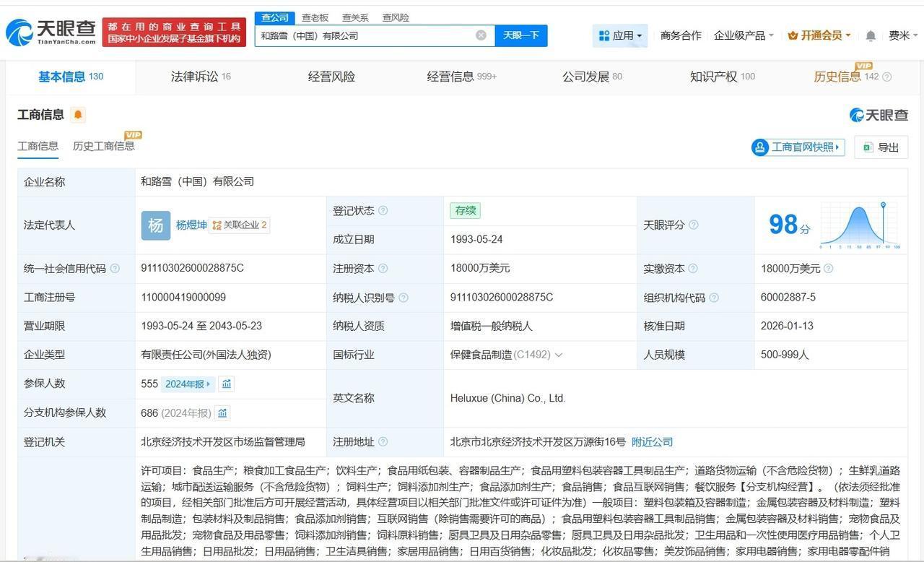Select the 查老板 search tab
Image resolution: width=924 pixels, height=562 pixels.
point(315,17)
